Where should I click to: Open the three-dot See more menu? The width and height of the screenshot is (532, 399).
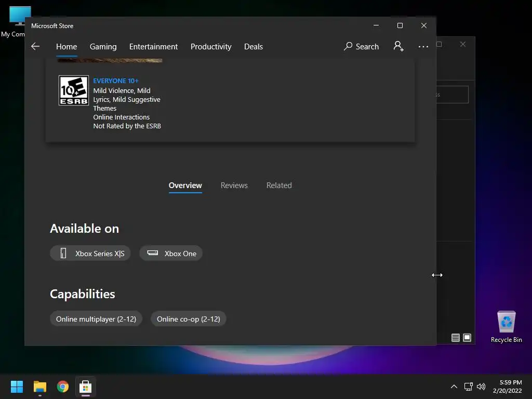(x=423, y=46)
